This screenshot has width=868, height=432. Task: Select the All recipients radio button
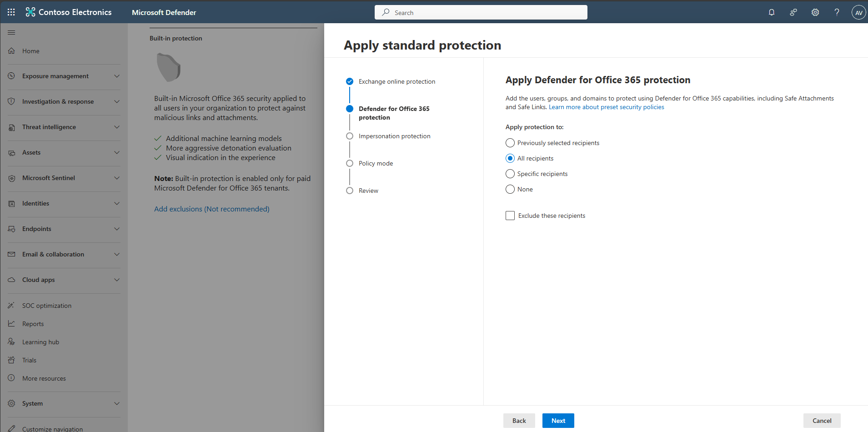tap(510, 158)
